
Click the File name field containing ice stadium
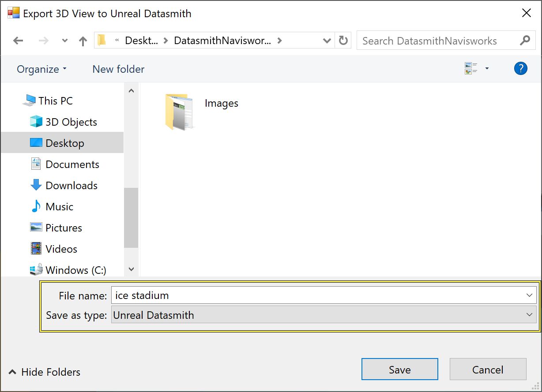(x=324, y=295)
